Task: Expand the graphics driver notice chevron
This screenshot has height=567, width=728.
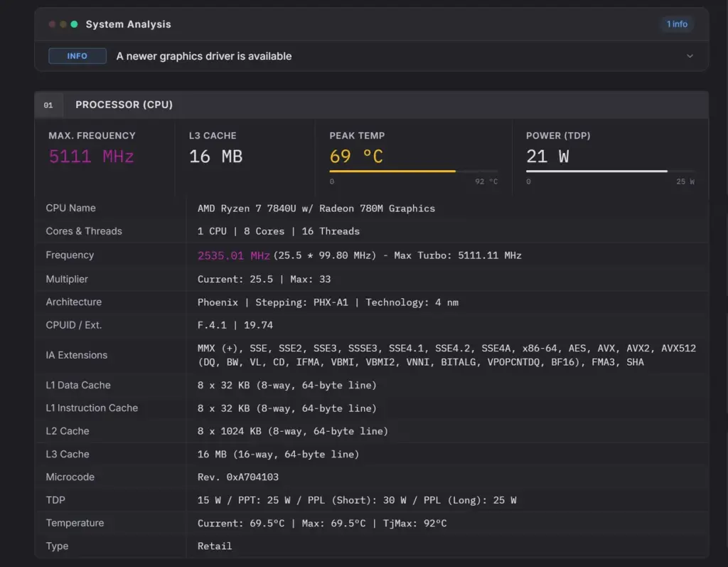Action: coord(690,56)
